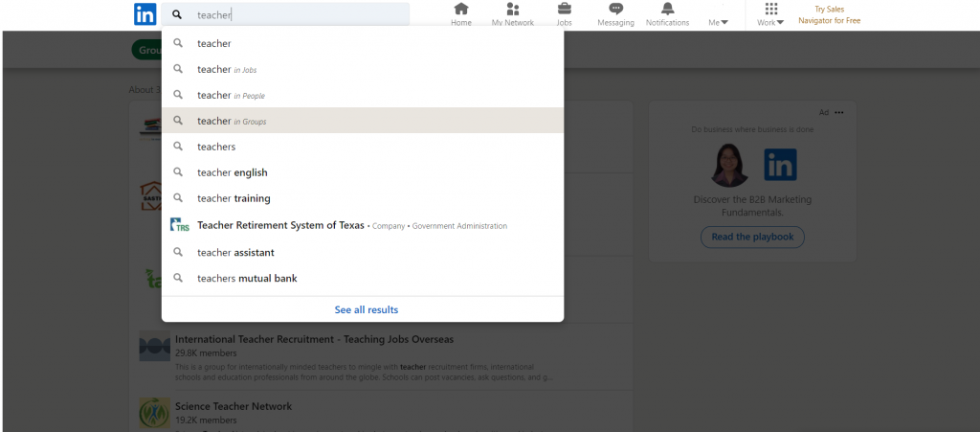Open Teacher Retirement System of Texas company suggestion
Viewport: 980px width, 432px height.
363,225
